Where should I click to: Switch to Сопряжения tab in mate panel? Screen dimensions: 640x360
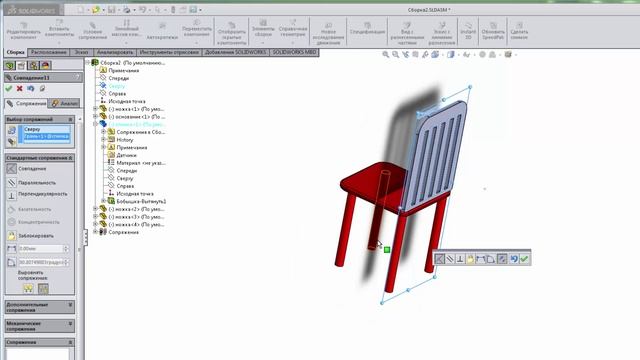26,104
